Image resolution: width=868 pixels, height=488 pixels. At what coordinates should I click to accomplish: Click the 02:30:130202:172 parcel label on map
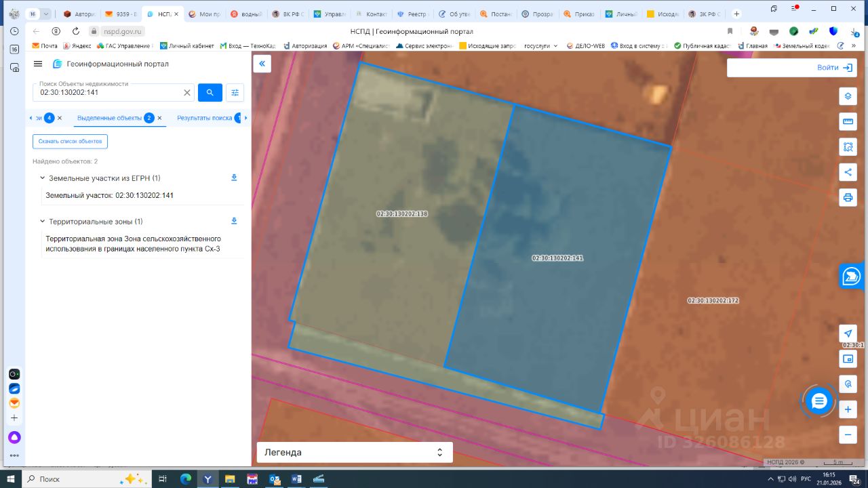coord(713,300)
